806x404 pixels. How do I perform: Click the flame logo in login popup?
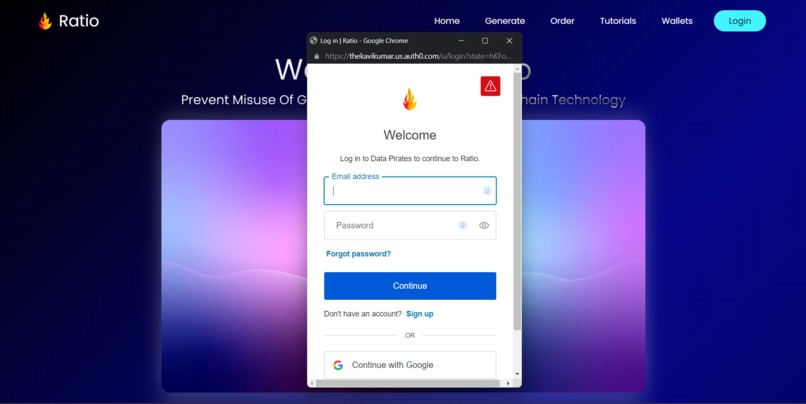tap(410, 99)
